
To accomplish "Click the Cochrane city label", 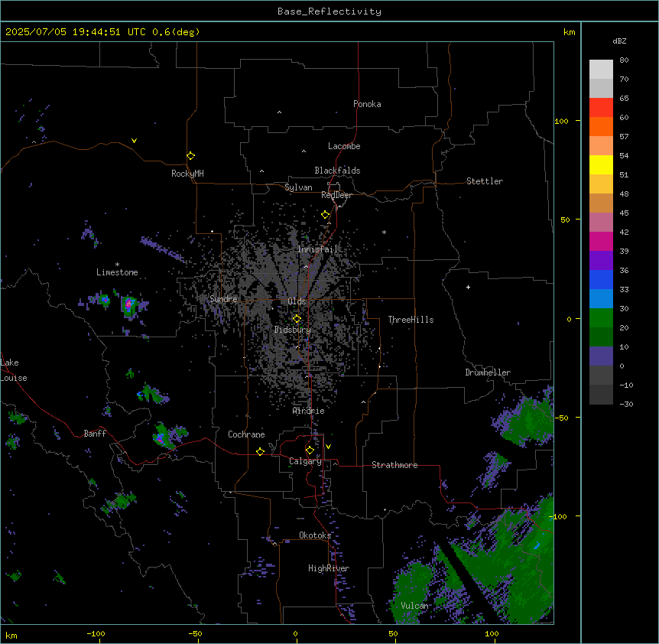I will coord(246,434).
